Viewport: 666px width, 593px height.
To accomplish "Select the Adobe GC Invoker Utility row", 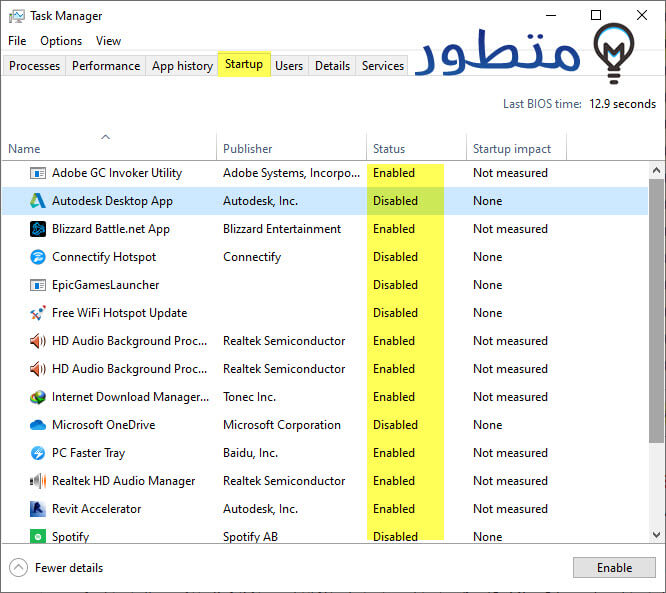I will pyautogui.click(x=325, y=173).
